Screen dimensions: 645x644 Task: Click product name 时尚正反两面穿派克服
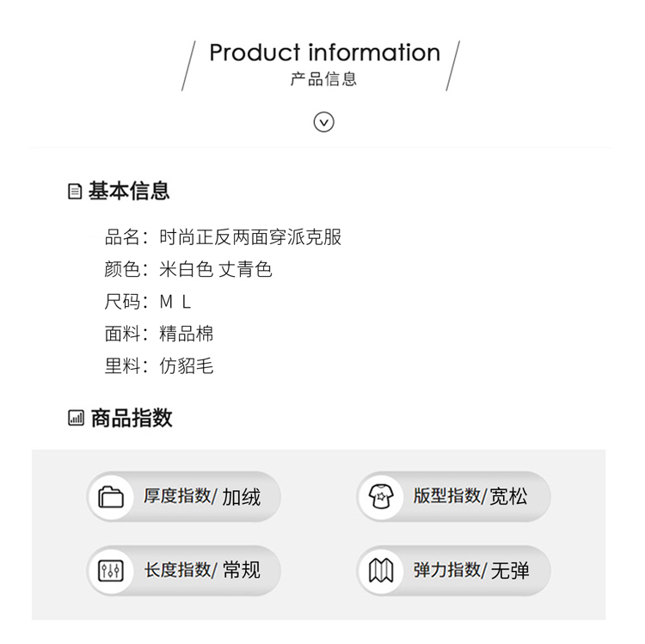[x=250, y=237]
